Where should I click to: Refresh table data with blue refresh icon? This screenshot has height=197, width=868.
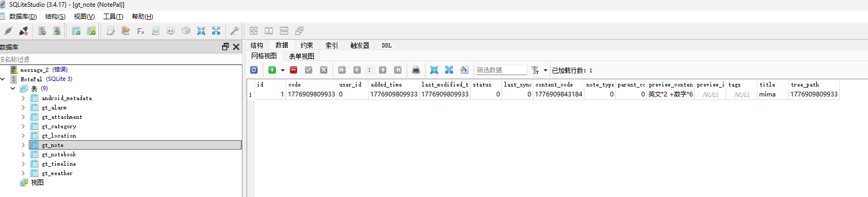pos(254,70)
